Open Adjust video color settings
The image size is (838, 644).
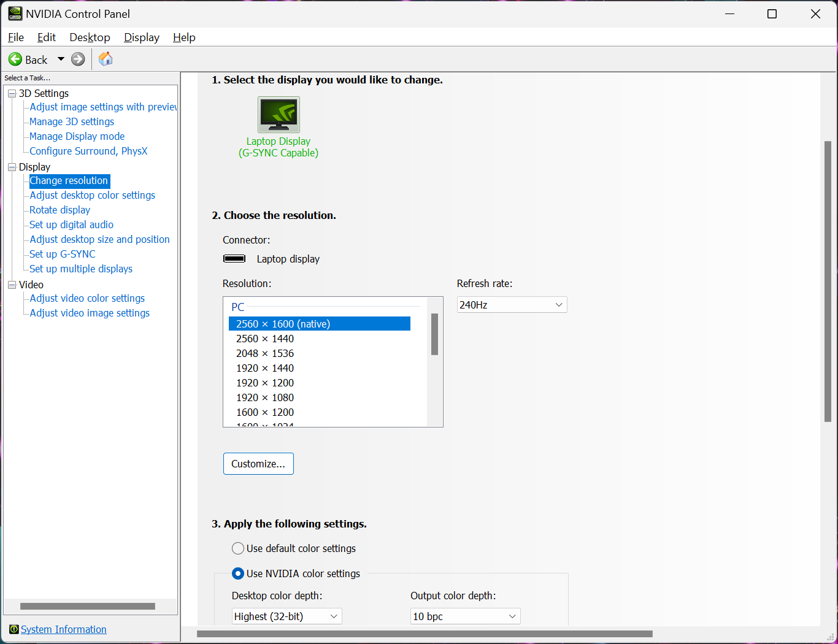coord(87,298)
